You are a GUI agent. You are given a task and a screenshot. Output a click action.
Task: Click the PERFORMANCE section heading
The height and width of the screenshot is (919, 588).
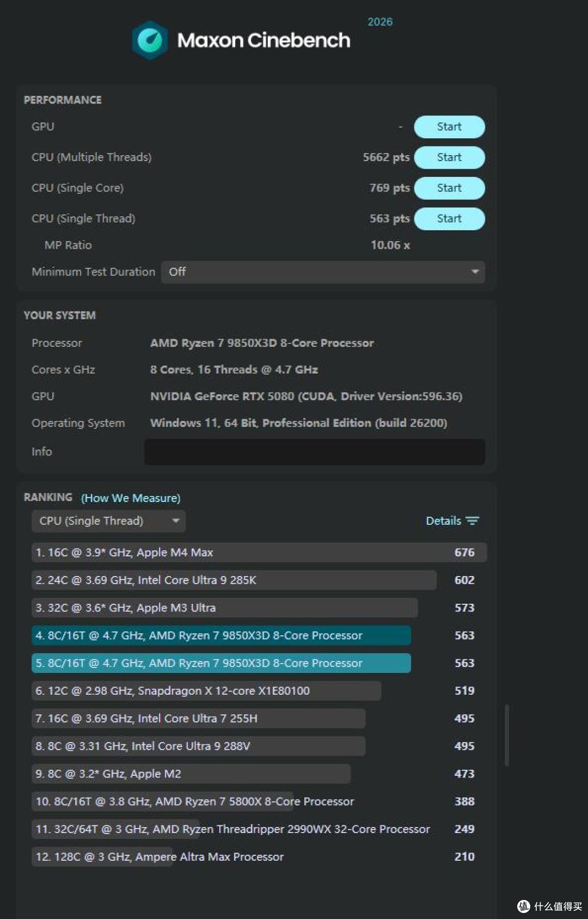pyautogui.click(x=63, y=100)
